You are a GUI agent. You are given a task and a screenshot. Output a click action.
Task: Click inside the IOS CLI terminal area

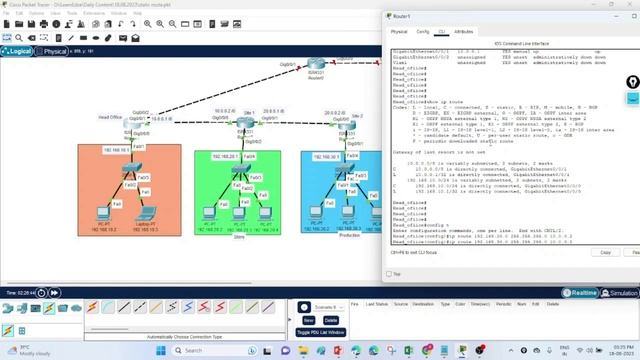pyautogui.click(x=515, y=147)
